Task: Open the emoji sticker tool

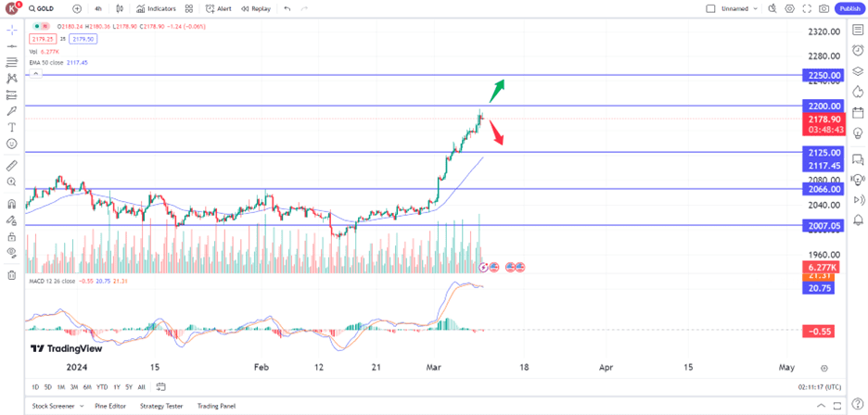Action: [12, 144]
